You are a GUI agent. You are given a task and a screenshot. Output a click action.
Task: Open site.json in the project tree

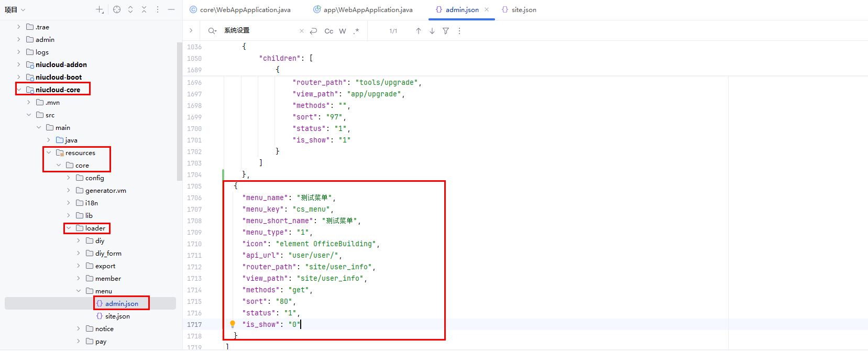[x=117, y=316]
